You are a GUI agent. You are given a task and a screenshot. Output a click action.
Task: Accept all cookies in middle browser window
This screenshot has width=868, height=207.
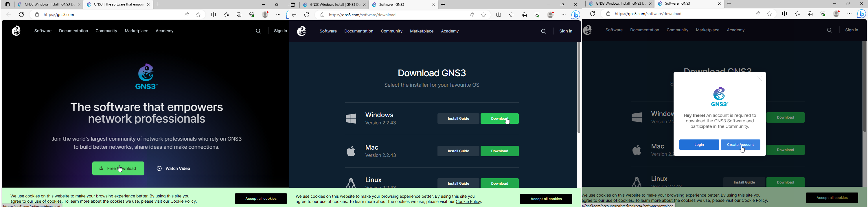(546, 199)
